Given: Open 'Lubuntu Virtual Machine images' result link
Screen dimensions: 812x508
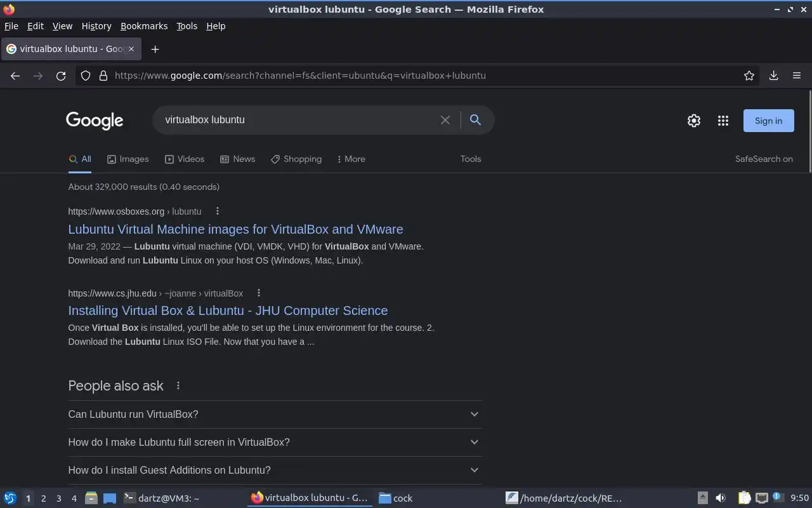Looking at the screenshot, I should (x=235, y=229).
